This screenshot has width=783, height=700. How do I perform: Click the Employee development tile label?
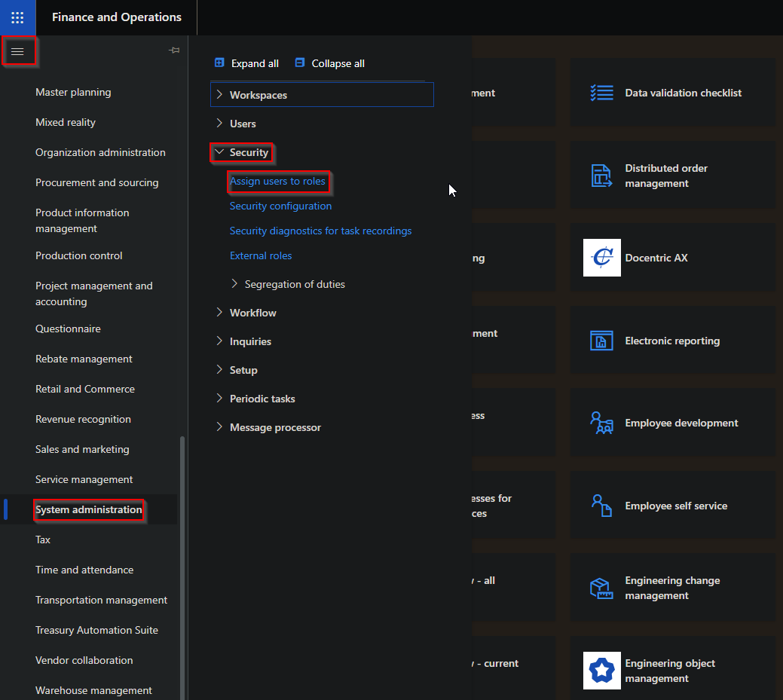pos(681,423)
